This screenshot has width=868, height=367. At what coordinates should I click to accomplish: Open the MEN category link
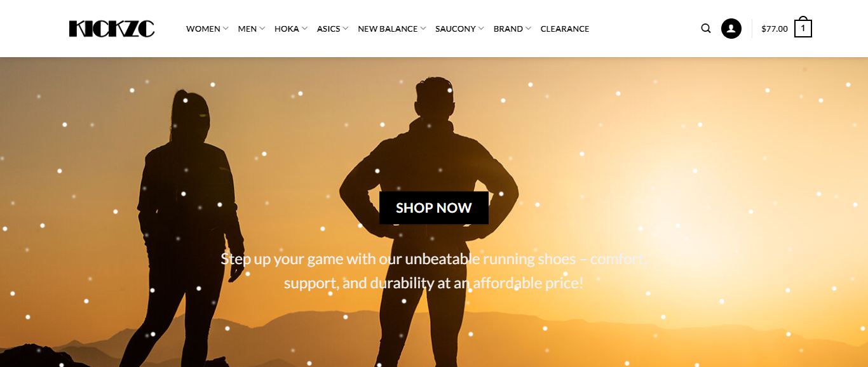(247, 29)
